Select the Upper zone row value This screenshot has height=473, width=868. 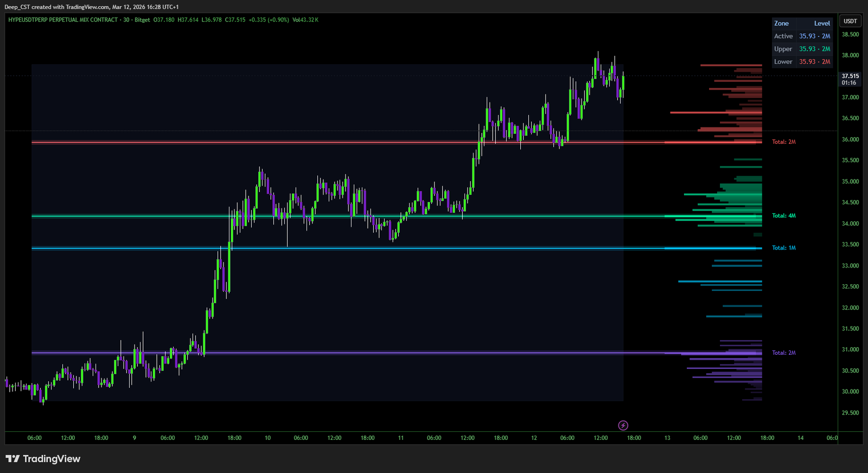[x=814, y=49]
